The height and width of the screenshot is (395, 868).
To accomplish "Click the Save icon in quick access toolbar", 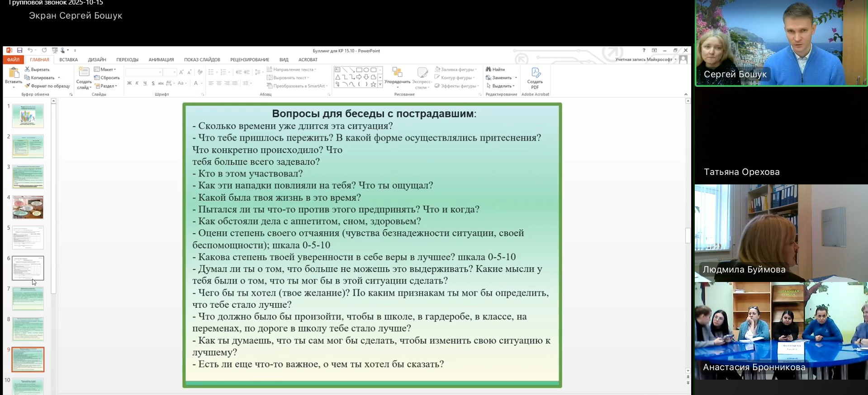I will pos(19,50).
